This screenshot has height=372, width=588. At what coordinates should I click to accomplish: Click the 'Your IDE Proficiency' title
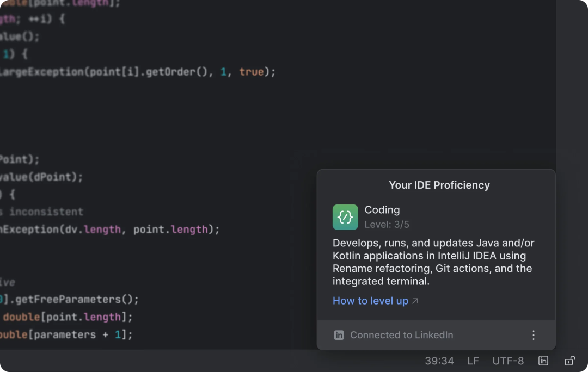439,185
